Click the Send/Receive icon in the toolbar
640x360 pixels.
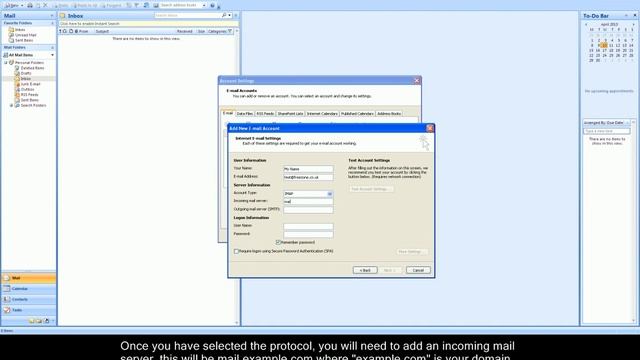(x=146, y=5)
